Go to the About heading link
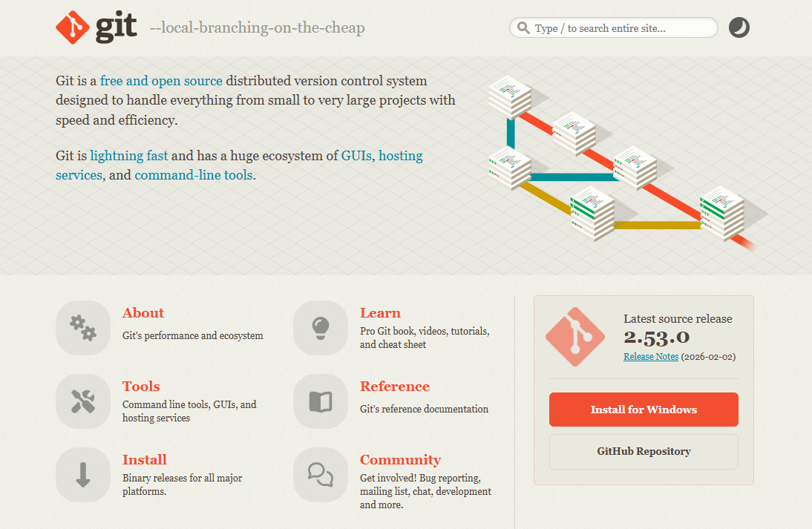Image resolution: width=812 pixels, height=529 pixels. 143,313
